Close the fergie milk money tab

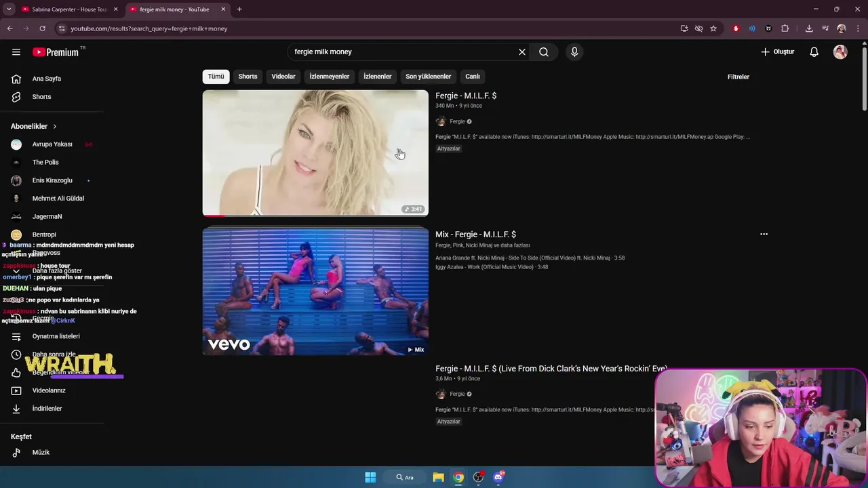(x=223, y=9)
